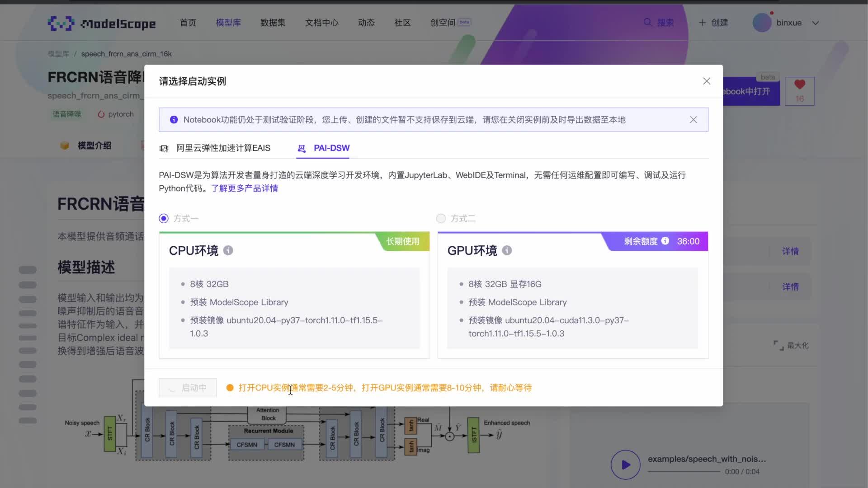Open the 模型介绍 tab
This screenshot has height=488, width=868.
(86, 145)
